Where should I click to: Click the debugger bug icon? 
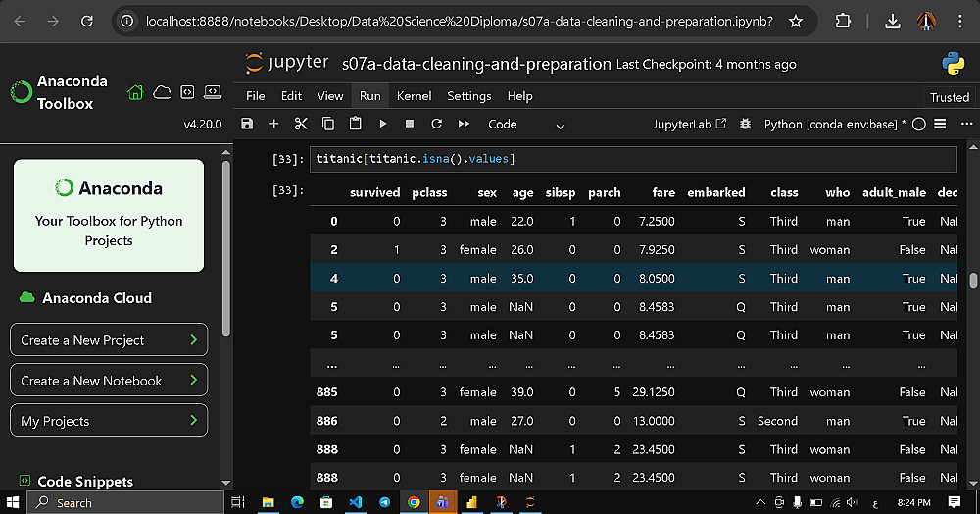click(x=746, y=125)
